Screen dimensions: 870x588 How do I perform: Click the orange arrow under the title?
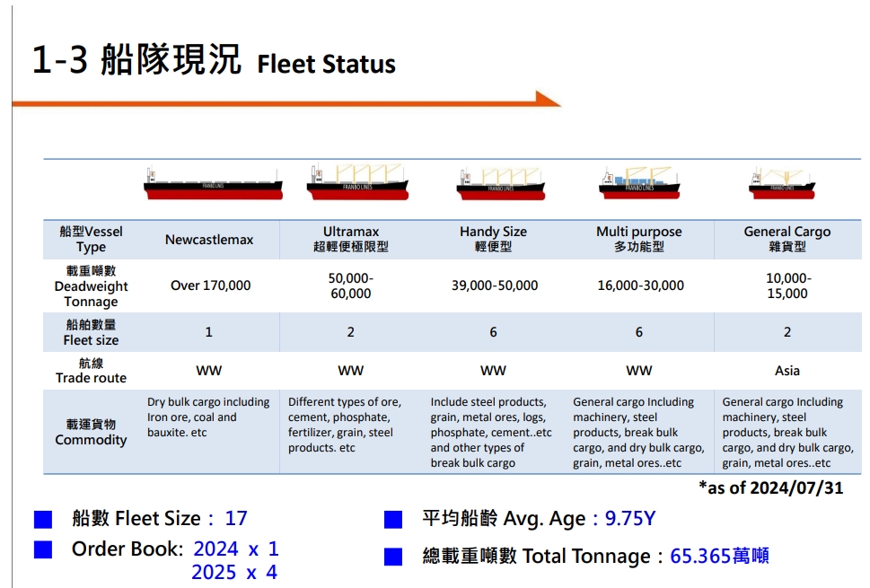click(x=286, y=101)
